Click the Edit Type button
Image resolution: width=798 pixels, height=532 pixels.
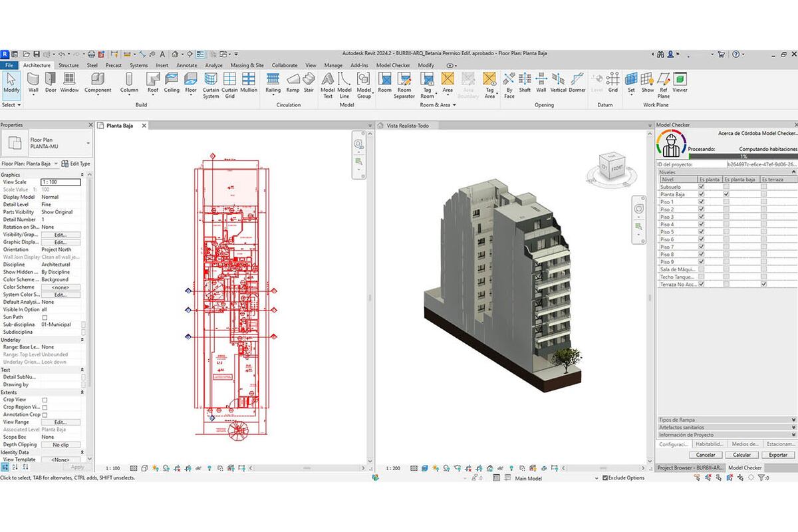(x=76, y=163)
